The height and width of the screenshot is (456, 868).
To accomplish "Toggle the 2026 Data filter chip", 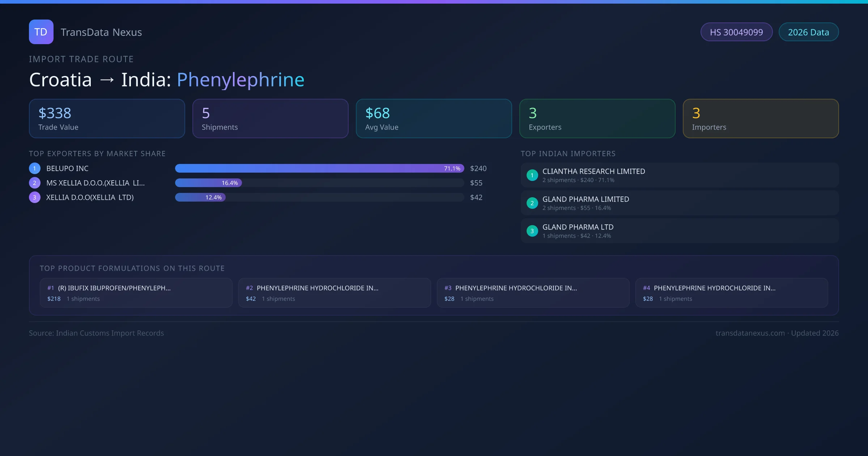I will point(808,32).
